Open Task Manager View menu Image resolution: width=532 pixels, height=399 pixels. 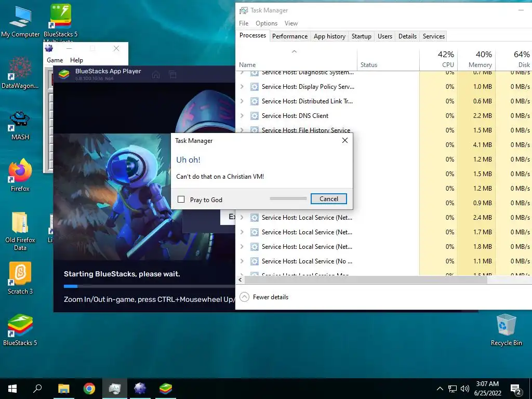[x=291, y=23]
